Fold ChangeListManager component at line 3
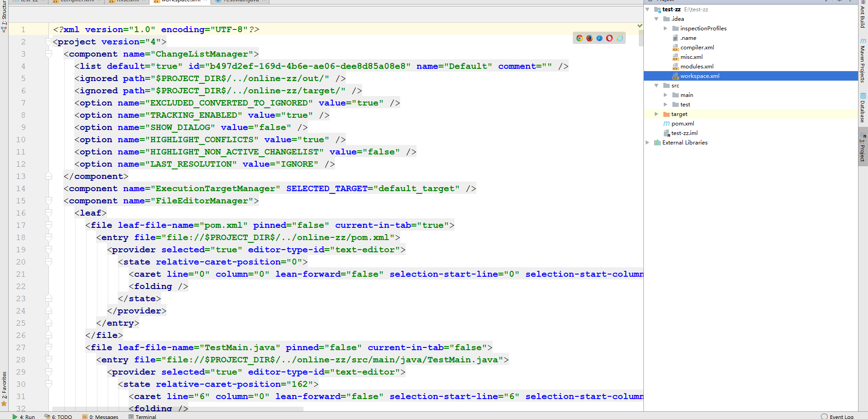 (48, 54)
